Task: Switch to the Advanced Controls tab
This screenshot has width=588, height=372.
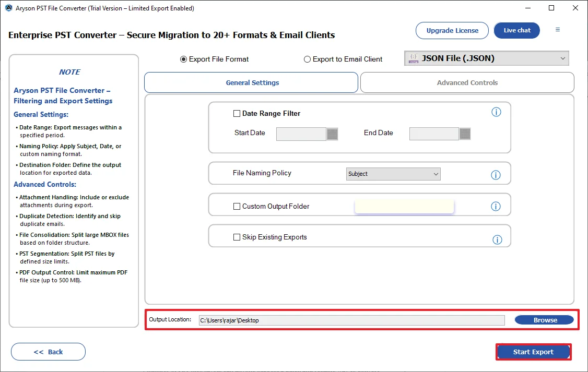Action: coord(467,82)
